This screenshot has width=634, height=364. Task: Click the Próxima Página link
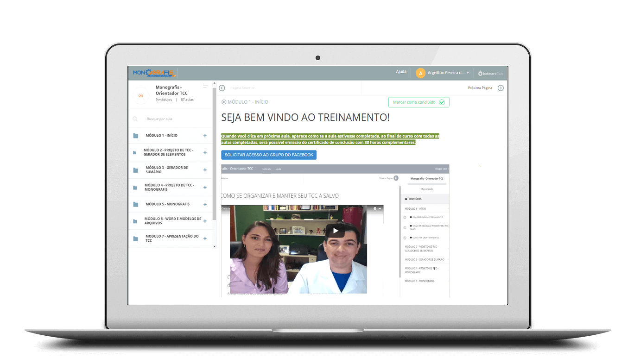click(480, 88)
